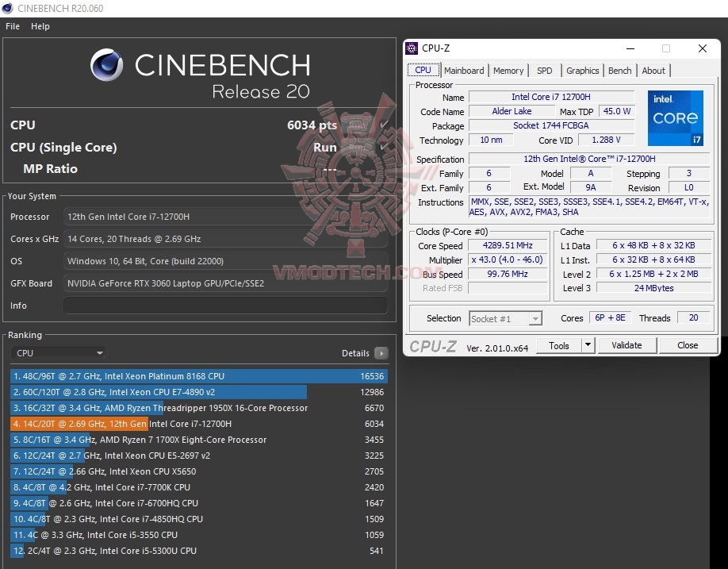Click the Intel Core i7 logo badge
Viewport: 728px width, 569px height.
pyautogui.click(x=676, y=118)
